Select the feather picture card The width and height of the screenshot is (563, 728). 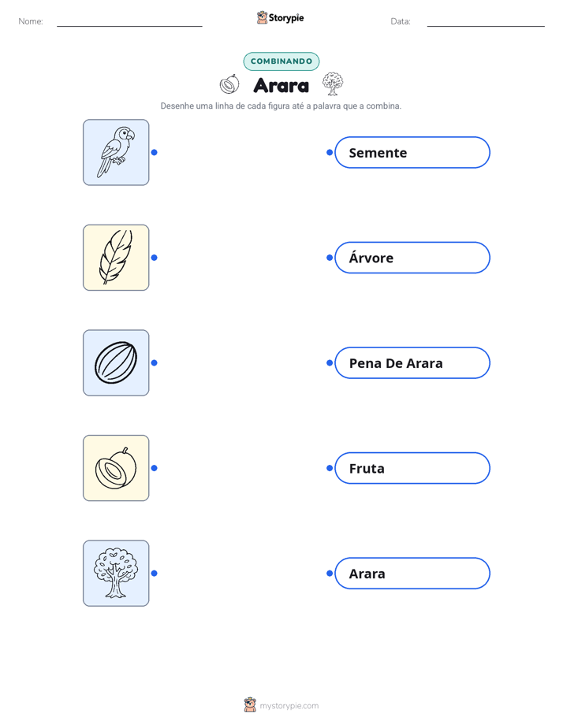click(x=116, y=258)
